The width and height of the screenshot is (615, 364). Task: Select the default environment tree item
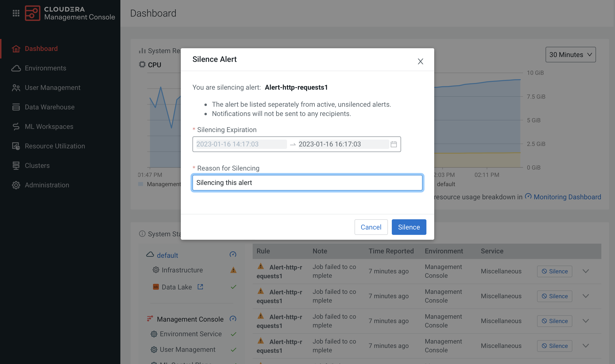(x=167, y=255)
